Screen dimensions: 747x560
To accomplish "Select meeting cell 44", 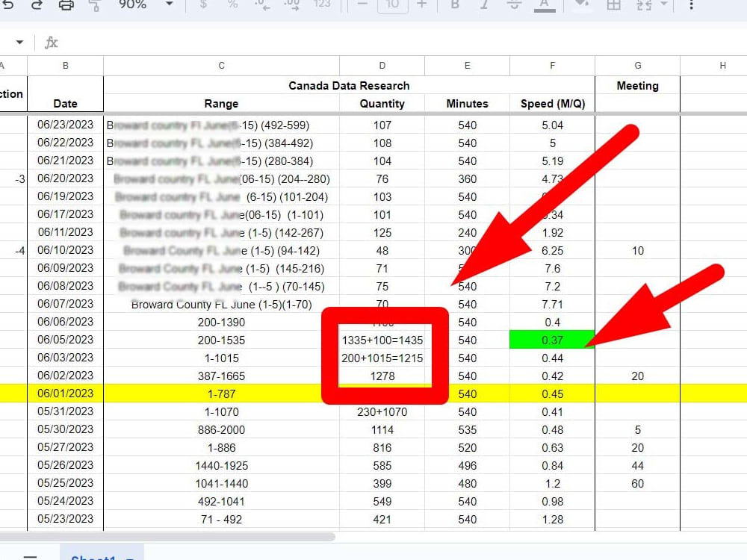I will (637, 466).
